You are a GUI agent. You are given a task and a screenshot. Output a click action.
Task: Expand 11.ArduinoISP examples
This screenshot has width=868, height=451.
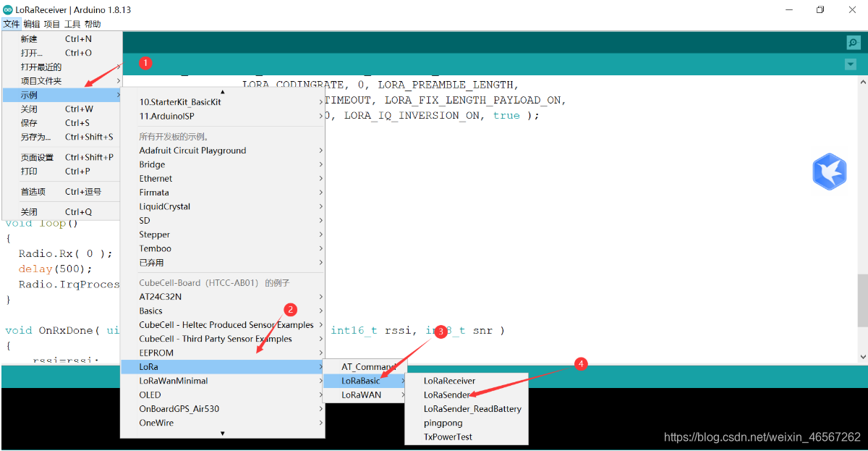[223, 116]
